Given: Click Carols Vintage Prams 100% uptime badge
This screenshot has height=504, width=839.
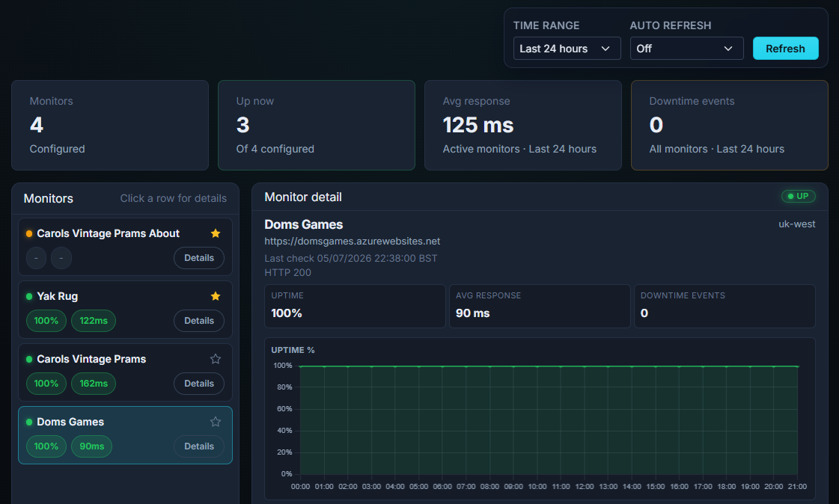Looking at the screenshot, I should (x=46, y=384).
